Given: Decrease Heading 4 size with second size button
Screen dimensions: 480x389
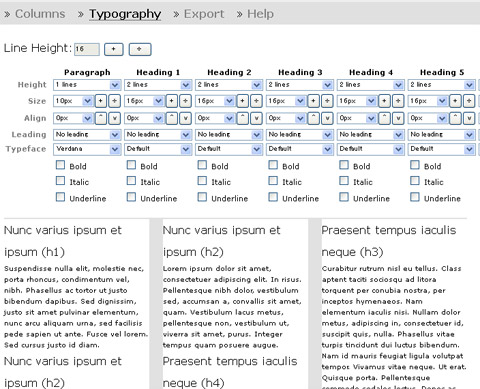Looking at the screenshot, I should pyautogui.click(x=398, y=101).
